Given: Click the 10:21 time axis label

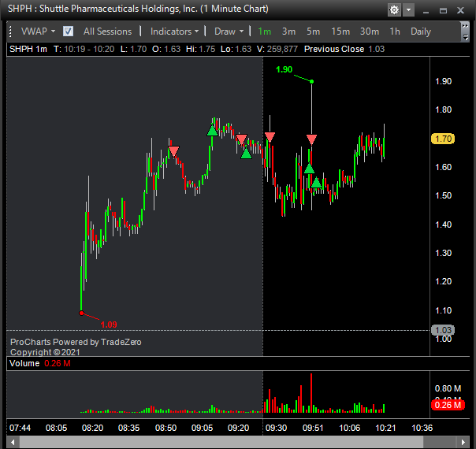Looking at the screenshot, I should (x=385, y=428).
